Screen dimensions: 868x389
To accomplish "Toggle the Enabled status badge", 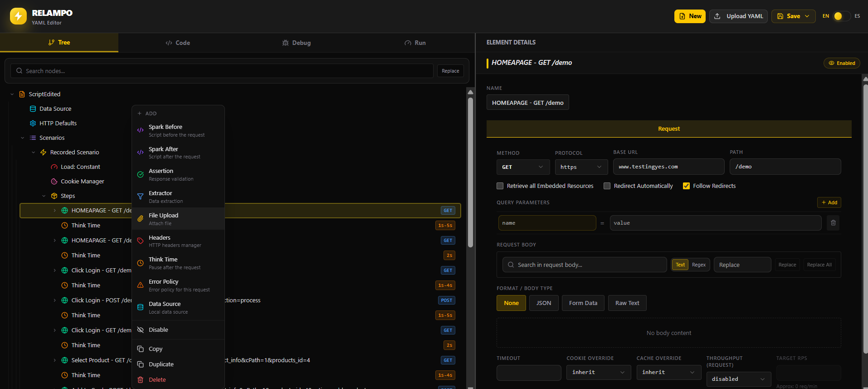I will coord(842,63).
